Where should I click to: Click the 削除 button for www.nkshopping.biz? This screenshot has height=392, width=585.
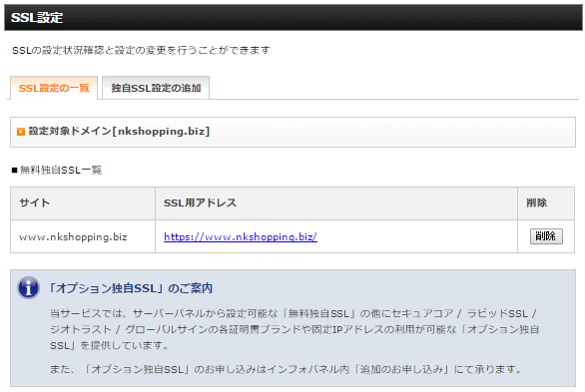[546, 236]
